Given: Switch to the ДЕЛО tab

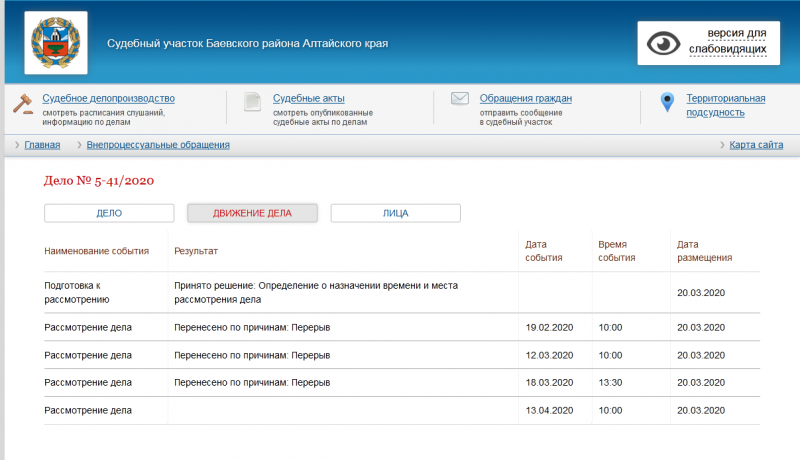Looking at the screenshot, I should coord(109,213).
